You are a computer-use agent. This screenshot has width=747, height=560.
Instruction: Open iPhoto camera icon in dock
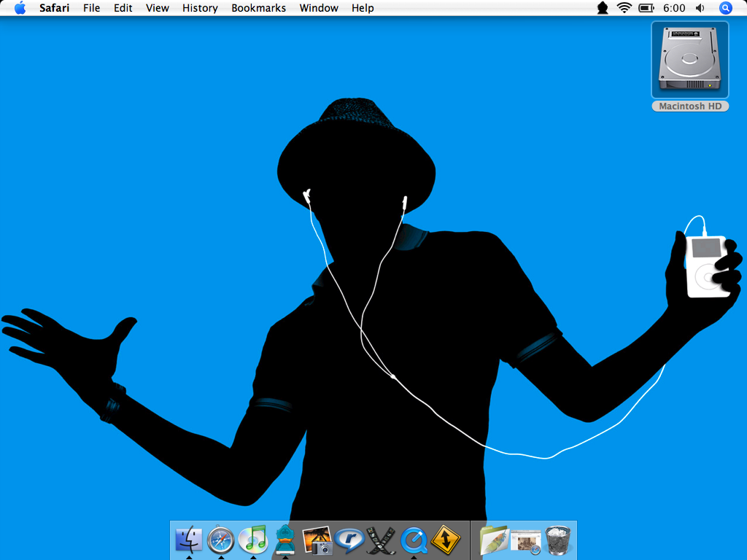(x=317, y=540)
